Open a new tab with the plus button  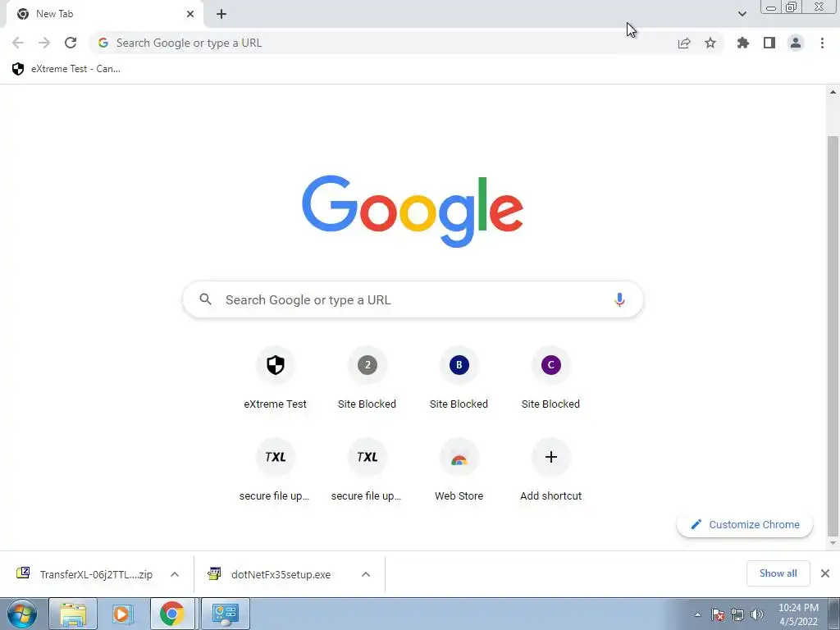[x=221, y=14]
